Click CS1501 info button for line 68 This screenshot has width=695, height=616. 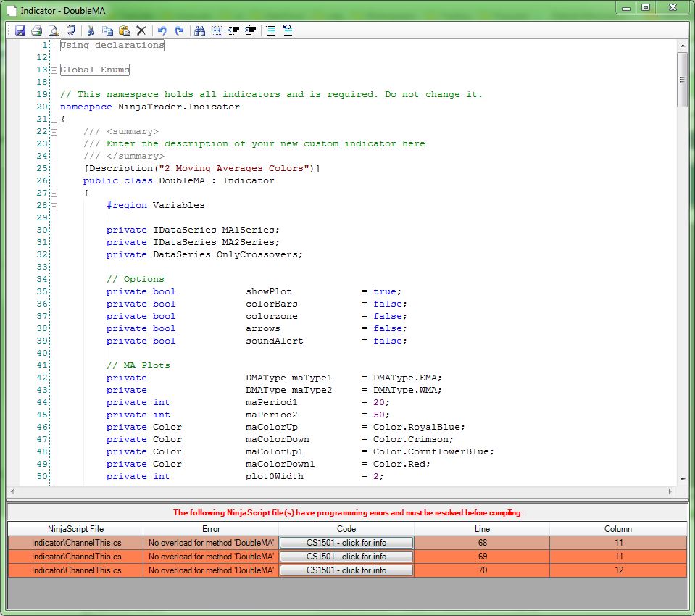pos(346,543)
